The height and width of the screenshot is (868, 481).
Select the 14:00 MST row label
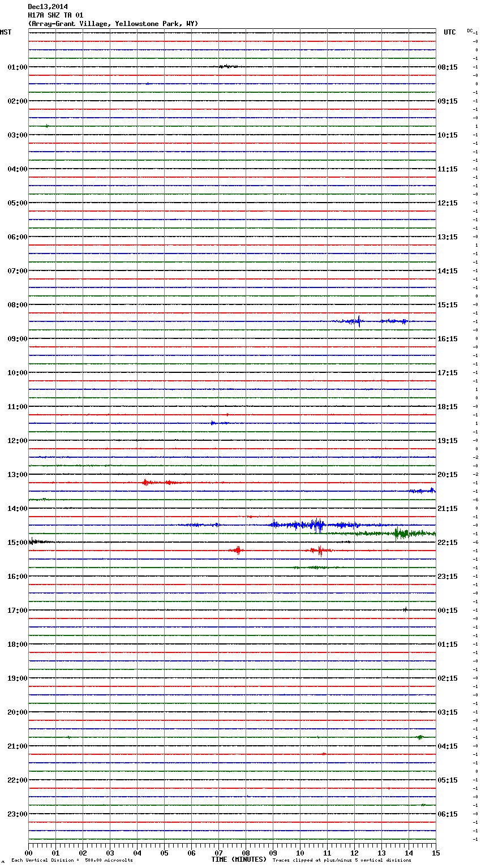[18, 509]
